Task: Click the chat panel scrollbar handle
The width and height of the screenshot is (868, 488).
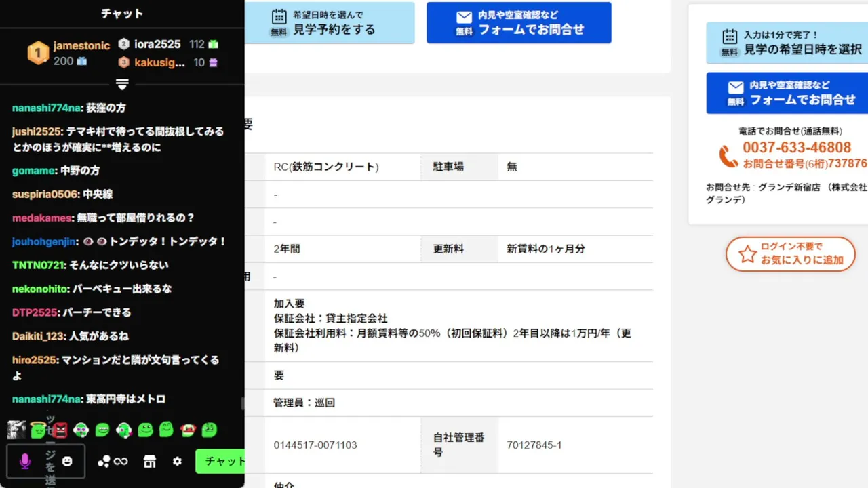Action: (242, 403)
